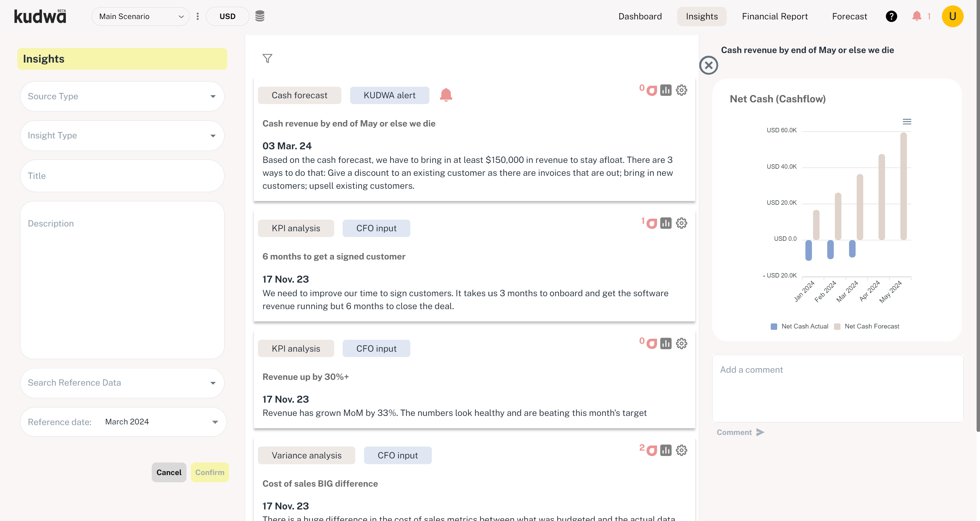Open the help question mark icon
This screenshot has width=980, height=521.
pos(891,16)
